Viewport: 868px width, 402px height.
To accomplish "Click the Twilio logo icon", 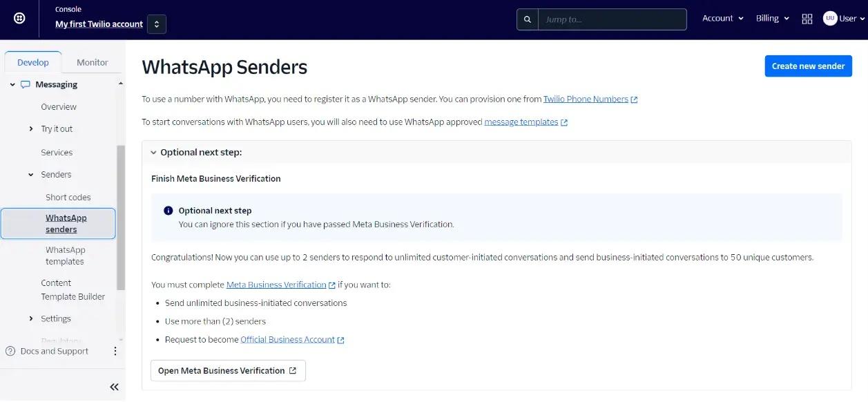I will tap(18, 18).
